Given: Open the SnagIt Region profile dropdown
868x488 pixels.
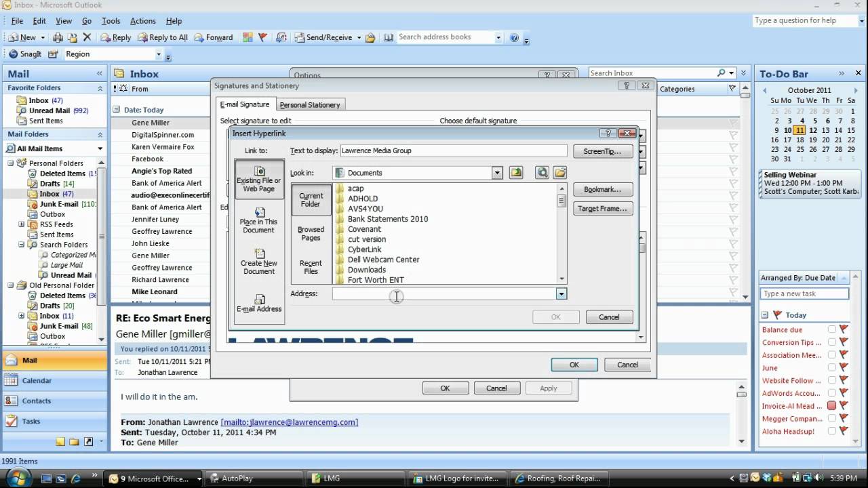Looking at the screenshot, I should click(159, 54).
